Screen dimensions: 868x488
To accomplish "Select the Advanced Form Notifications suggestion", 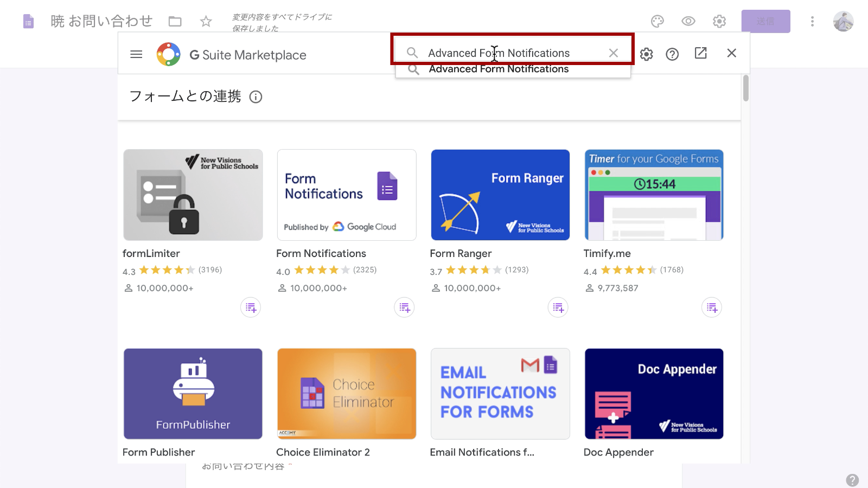I will point(513,69).
